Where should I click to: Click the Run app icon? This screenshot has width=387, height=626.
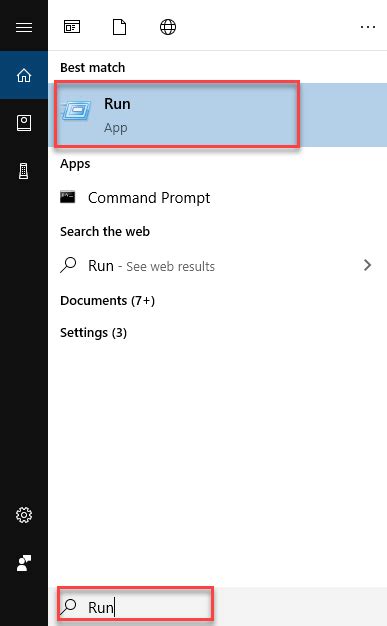[x=76, y=110]
